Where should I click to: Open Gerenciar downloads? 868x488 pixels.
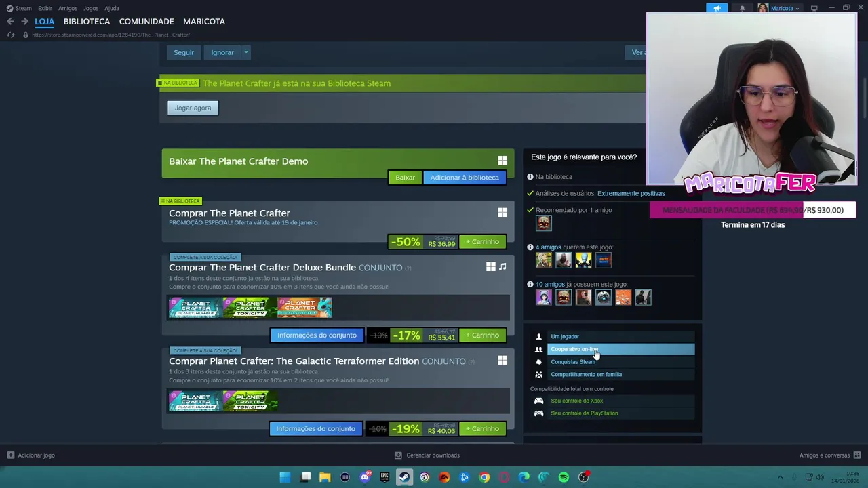pyautogui.click(x=427, y=455)
